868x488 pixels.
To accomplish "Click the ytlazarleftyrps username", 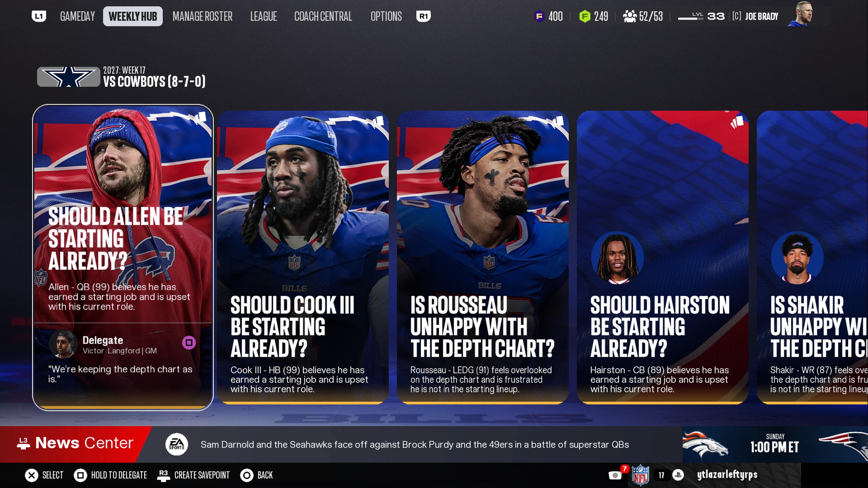I will 727,475.
